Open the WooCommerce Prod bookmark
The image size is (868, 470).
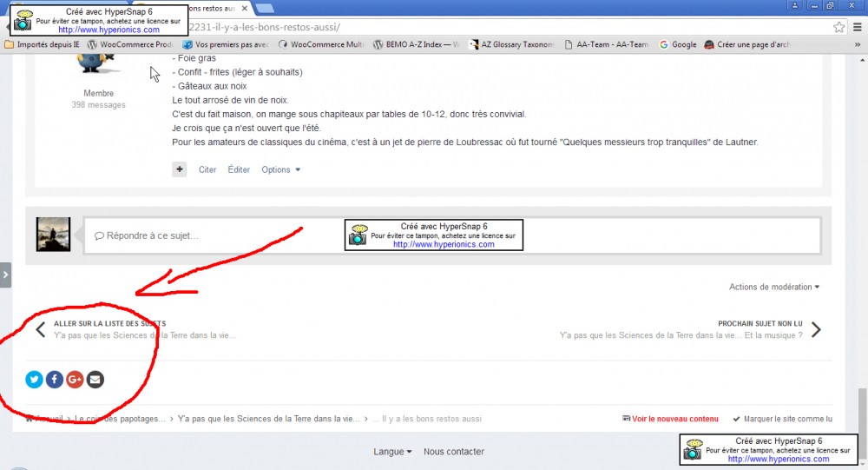click(x=131, y=44)
